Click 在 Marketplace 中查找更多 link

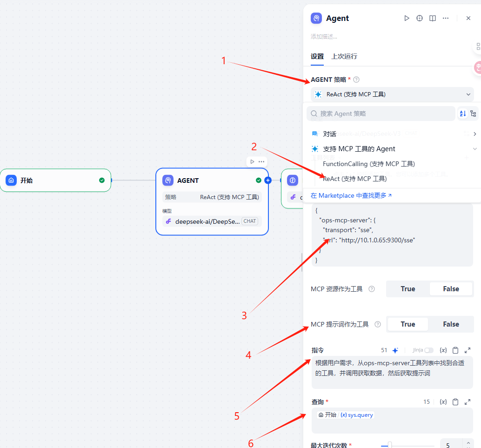pyautogui.click(x=351, y=195)
